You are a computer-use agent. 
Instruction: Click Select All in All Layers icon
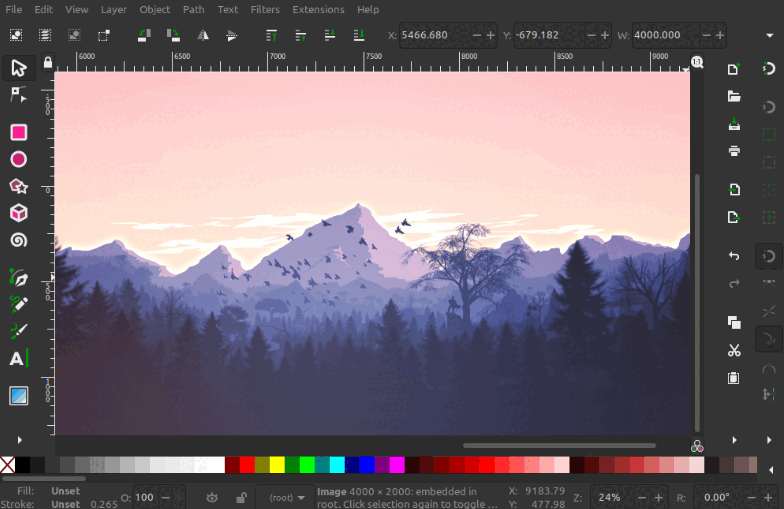[x=45, y=35]
